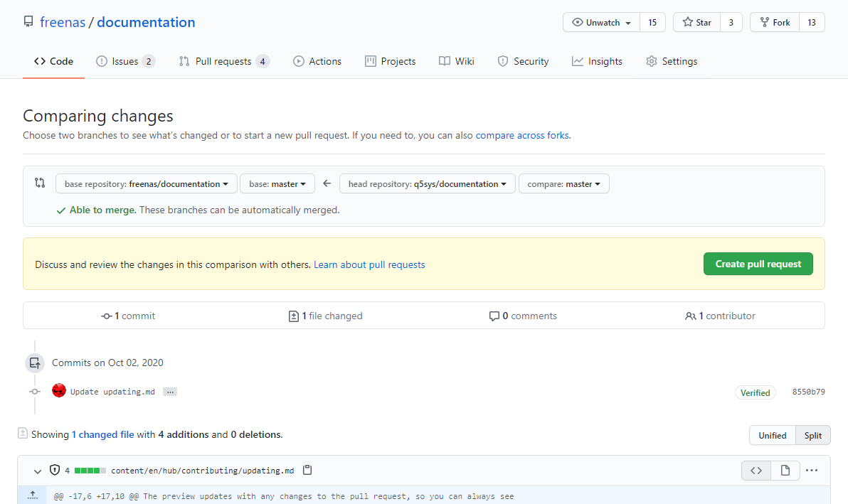Go to the Pull requests tab
The image size is (848, 504).
[223, 61]
